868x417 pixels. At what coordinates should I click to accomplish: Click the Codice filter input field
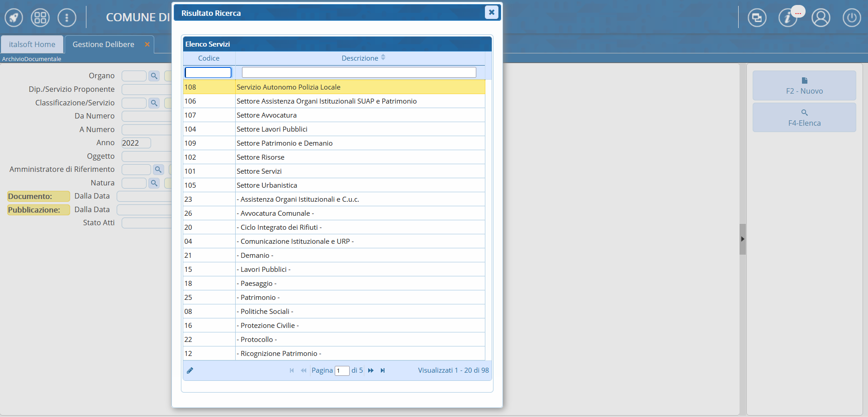point(208,72)
